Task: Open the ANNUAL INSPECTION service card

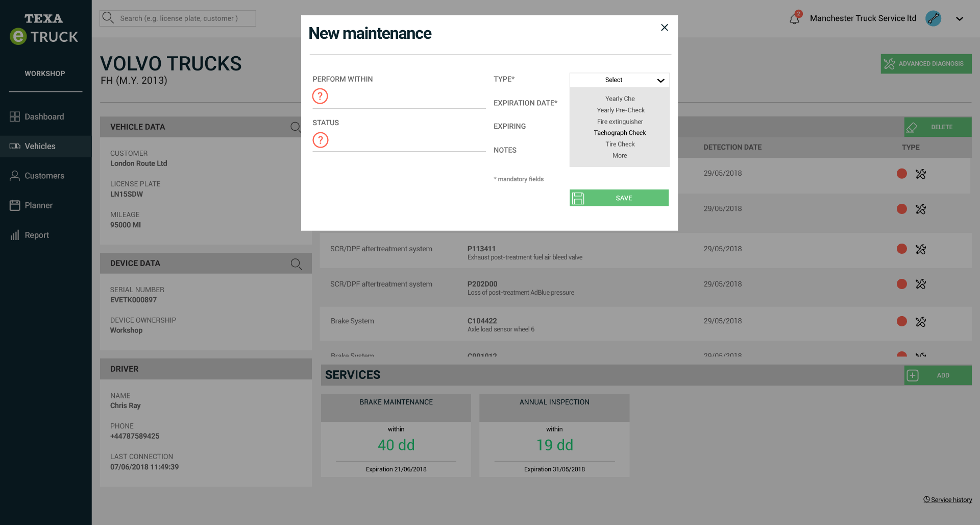Action: (x=554, y=435)
